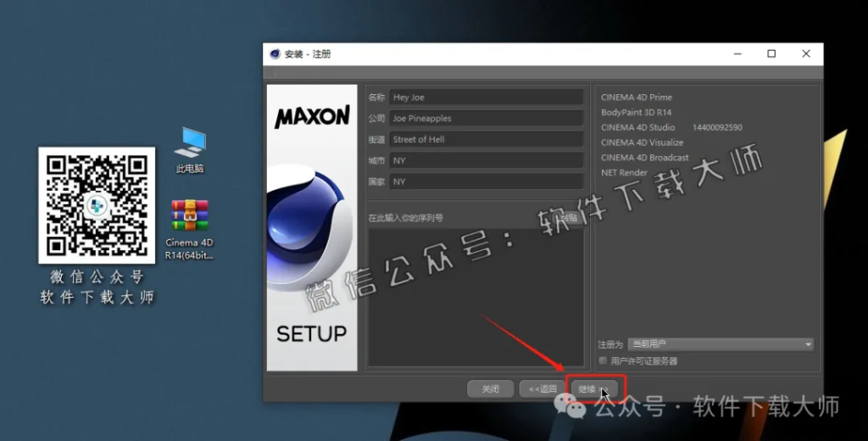
Task: Click the 关闭 button
Action: (491, 389)
